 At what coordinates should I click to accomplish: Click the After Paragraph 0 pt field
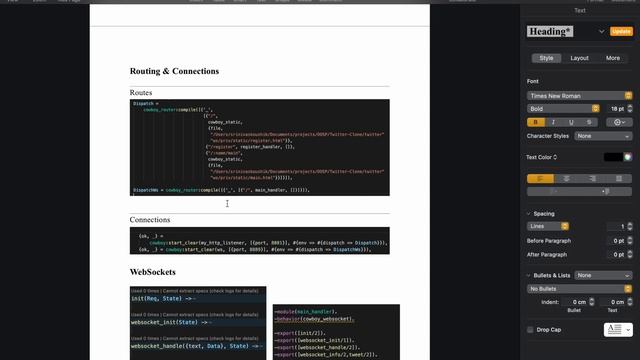point(616,255)
